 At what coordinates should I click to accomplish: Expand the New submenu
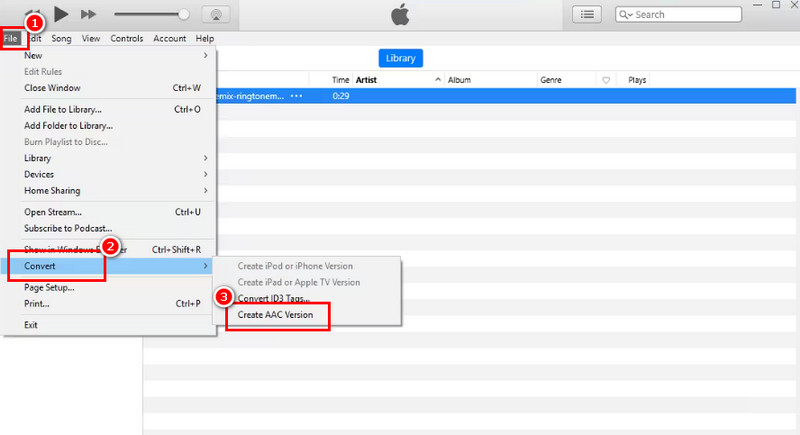coord(108,55)
